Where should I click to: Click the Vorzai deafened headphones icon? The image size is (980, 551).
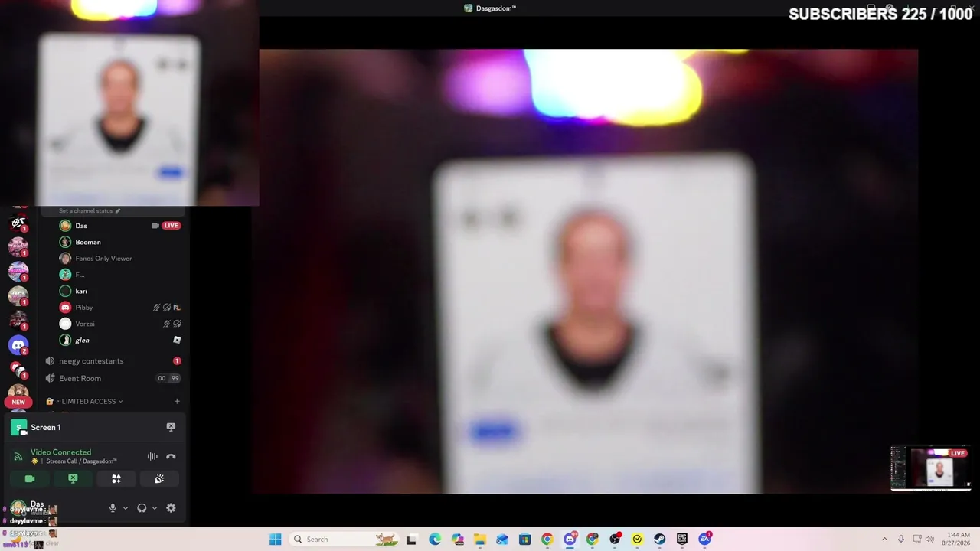pyautogui.click(x=177, y=324)
